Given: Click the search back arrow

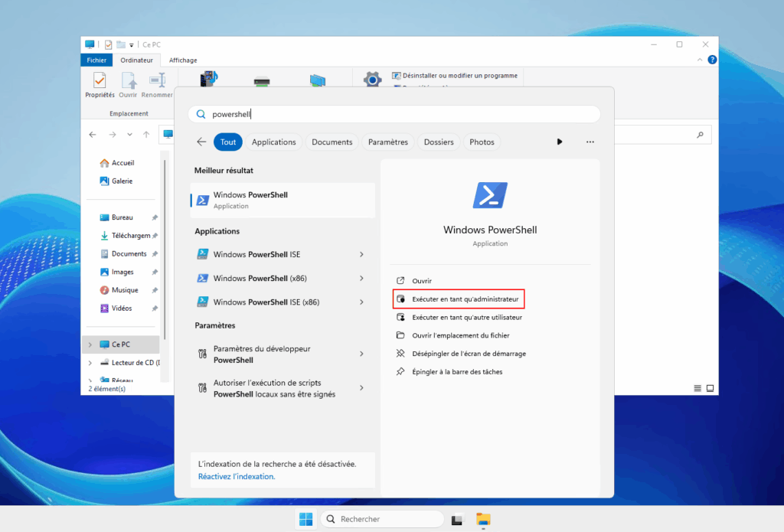Looking at the screenshot, I should (x=201, y=142).
